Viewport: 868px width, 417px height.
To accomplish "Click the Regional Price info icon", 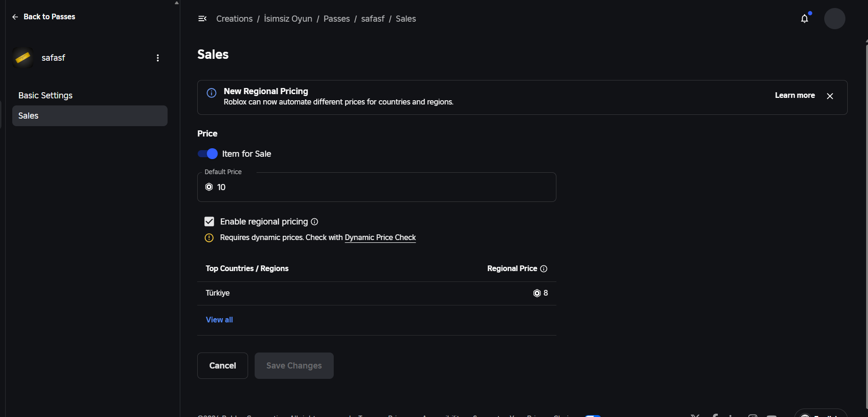I will point(544,269).
